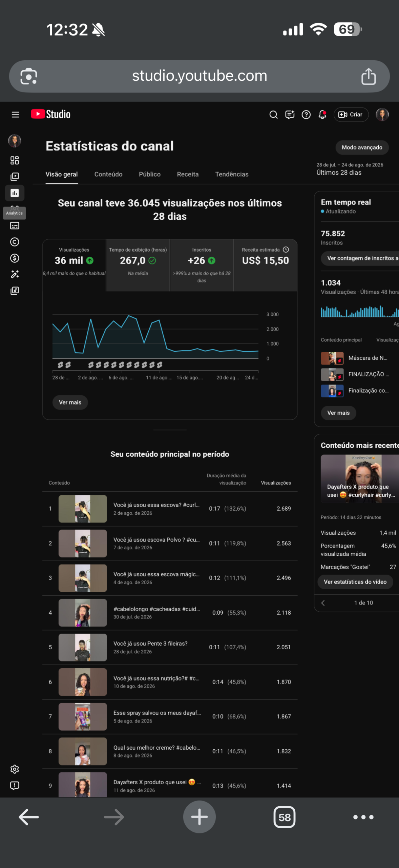Open the Copyright icon in sidebar
Screen dimensions: 399x868
(x=15, y=242)
